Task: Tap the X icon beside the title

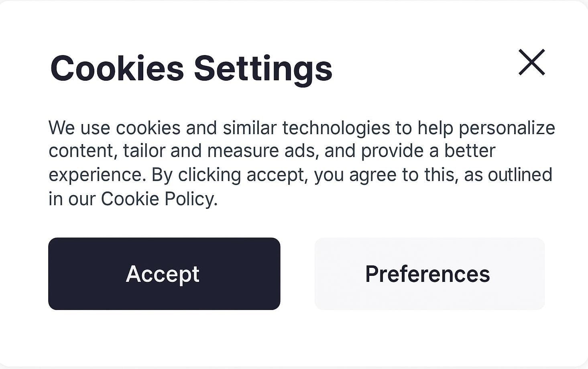Action: [531, 62]
